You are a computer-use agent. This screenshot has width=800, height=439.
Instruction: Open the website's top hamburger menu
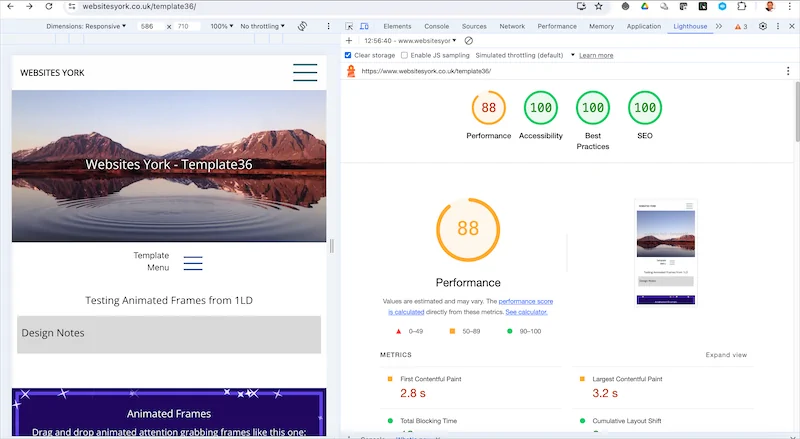(305, 72)
